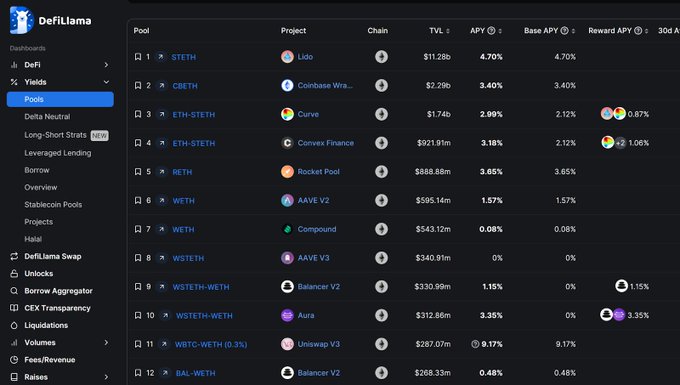680x385 pixels.
Task: Click the Borrow Aggregator search icon
Action: point(14,291)
